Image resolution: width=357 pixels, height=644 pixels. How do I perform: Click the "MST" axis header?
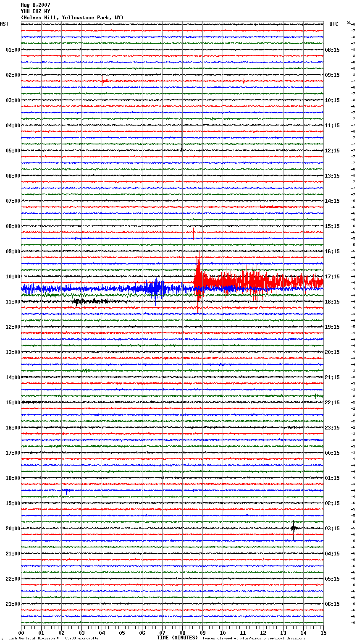[x=4, y=24]
